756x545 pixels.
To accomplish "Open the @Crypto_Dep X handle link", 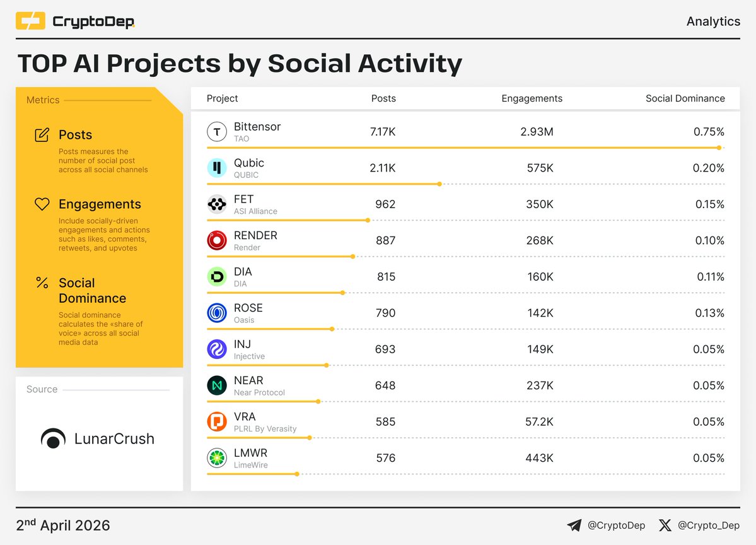I will pyautogui.click(x=709, y=525).
